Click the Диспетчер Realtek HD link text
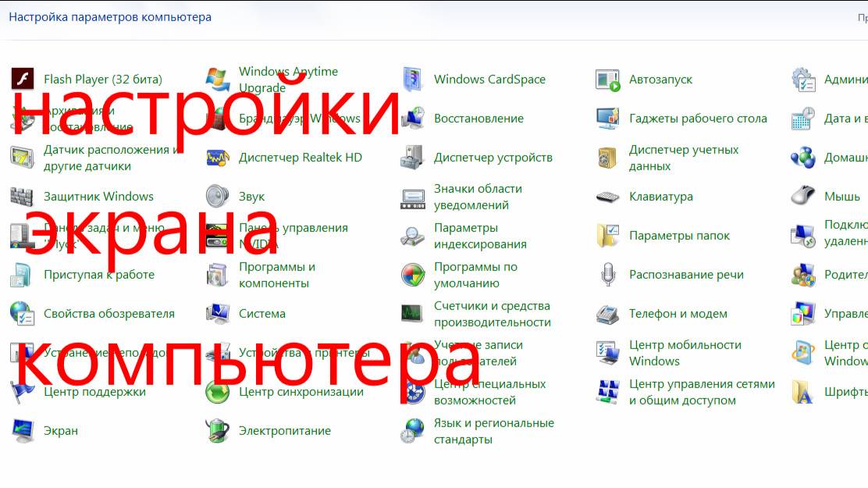This screenshot has width=868, height=488. (x=300, y=157)
